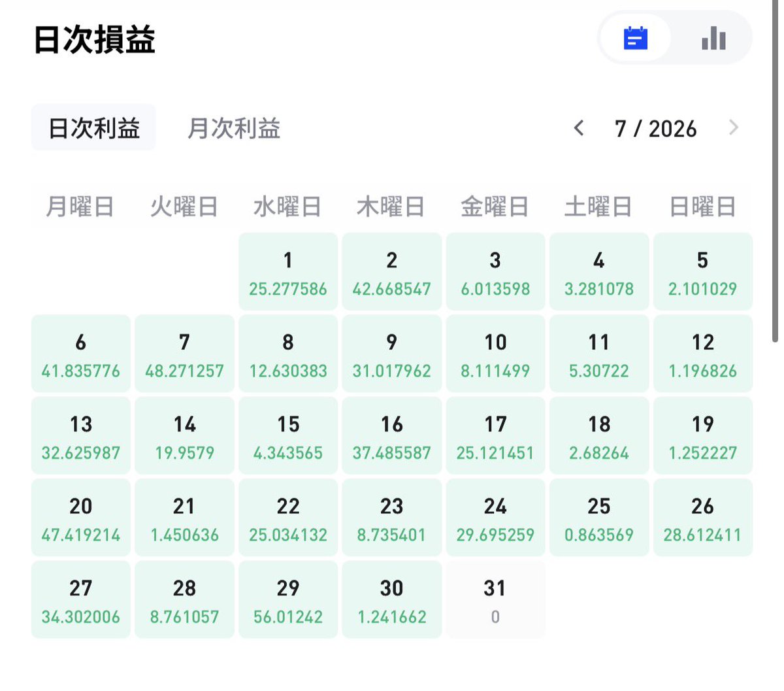Select day 23 showing 8.735401

[391, 518]
